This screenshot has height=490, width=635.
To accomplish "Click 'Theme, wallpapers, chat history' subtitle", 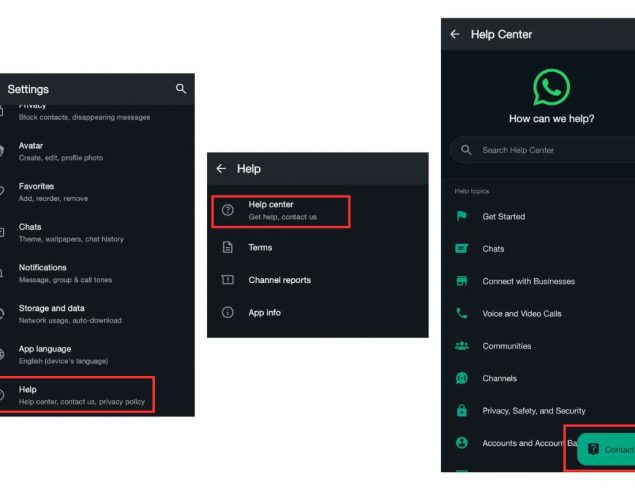I will 71,239.
